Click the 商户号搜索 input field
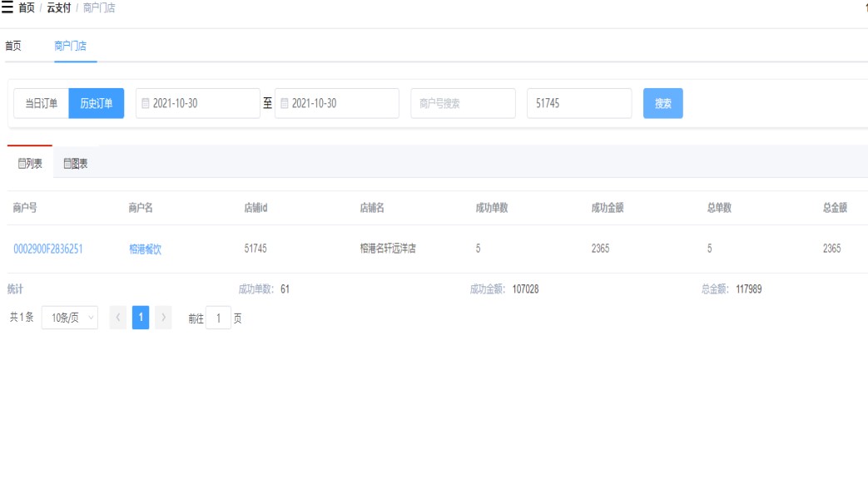The width and height of the screenshot is (868, 503). coord(463,104)
